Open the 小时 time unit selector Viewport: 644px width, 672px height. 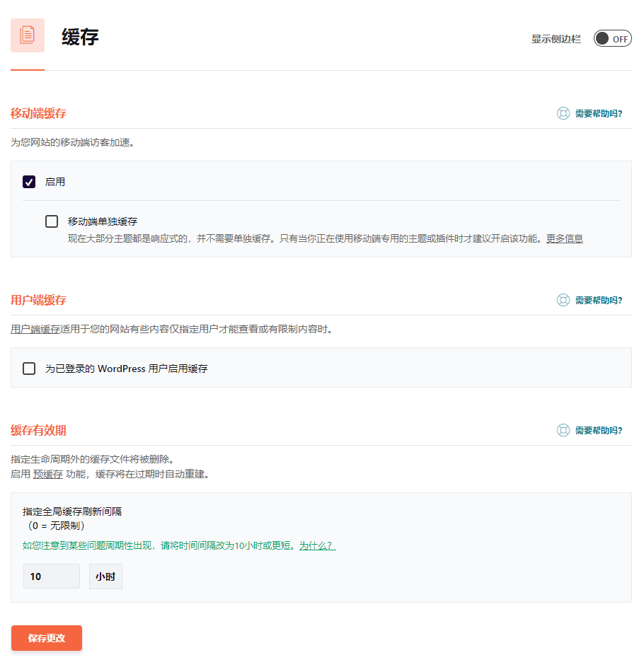105,577
